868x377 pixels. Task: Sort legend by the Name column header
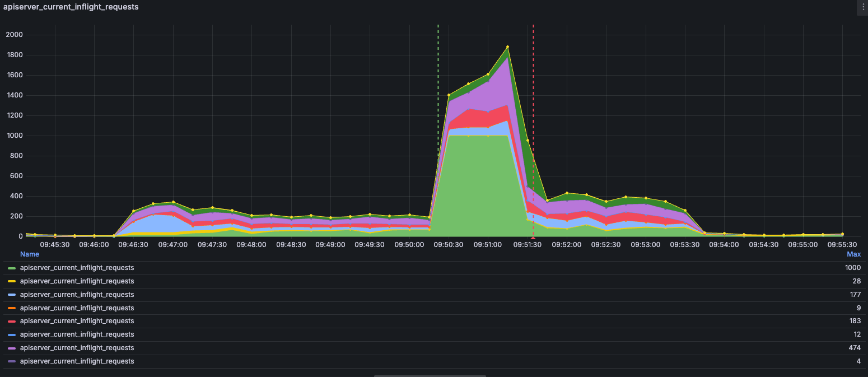click(x=30, y=254)
